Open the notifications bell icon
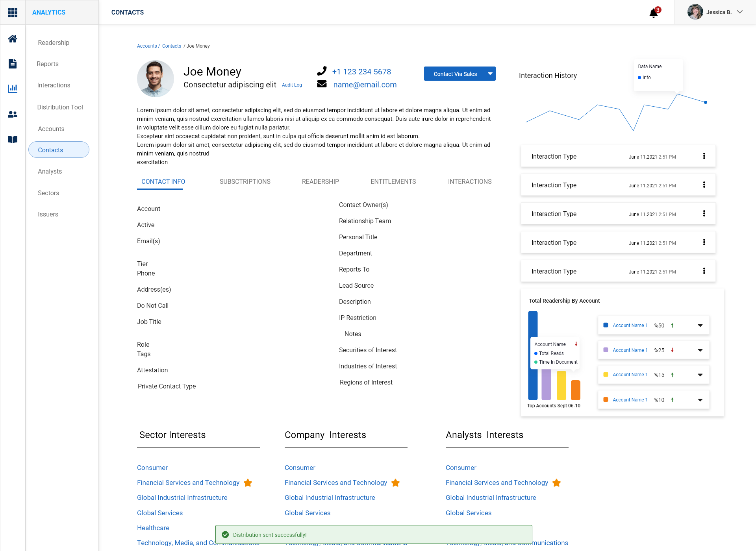Viewport: 756px width, 551px height. 654,13
